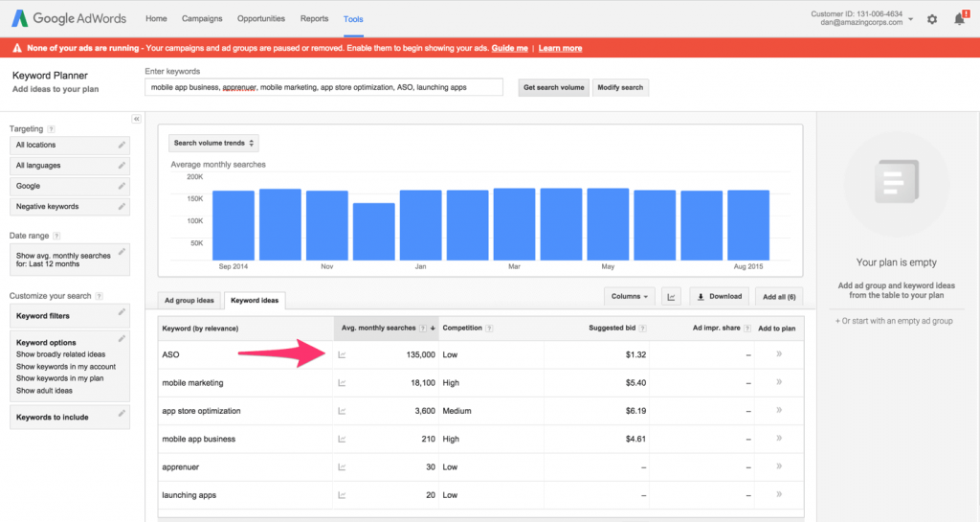Add launching apps keyword to plan

tap(779, 494)
